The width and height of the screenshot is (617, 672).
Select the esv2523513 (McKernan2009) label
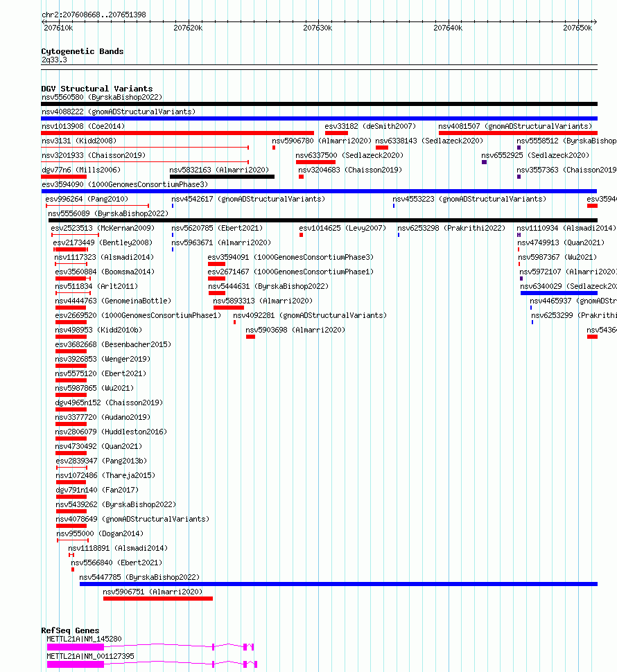tap(103, 229)
